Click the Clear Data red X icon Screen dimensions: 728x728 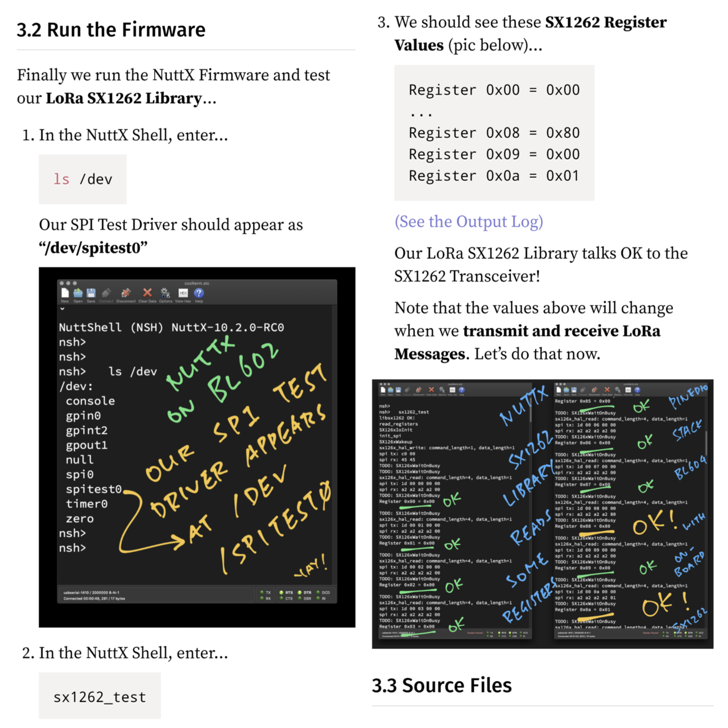147,293
